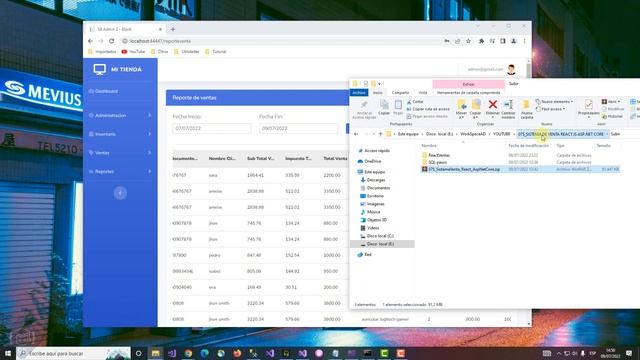Click Firefox icon in taskbar
This screenshot has height=360, width=640.
pyautogui.click(x=237, y=353)
